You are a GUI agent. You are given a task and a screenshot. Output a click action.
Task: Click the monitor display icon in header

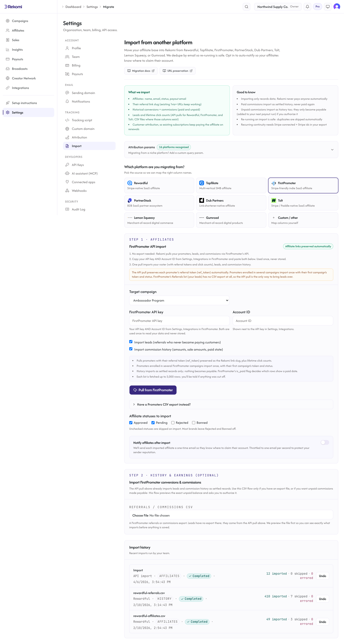328,7
